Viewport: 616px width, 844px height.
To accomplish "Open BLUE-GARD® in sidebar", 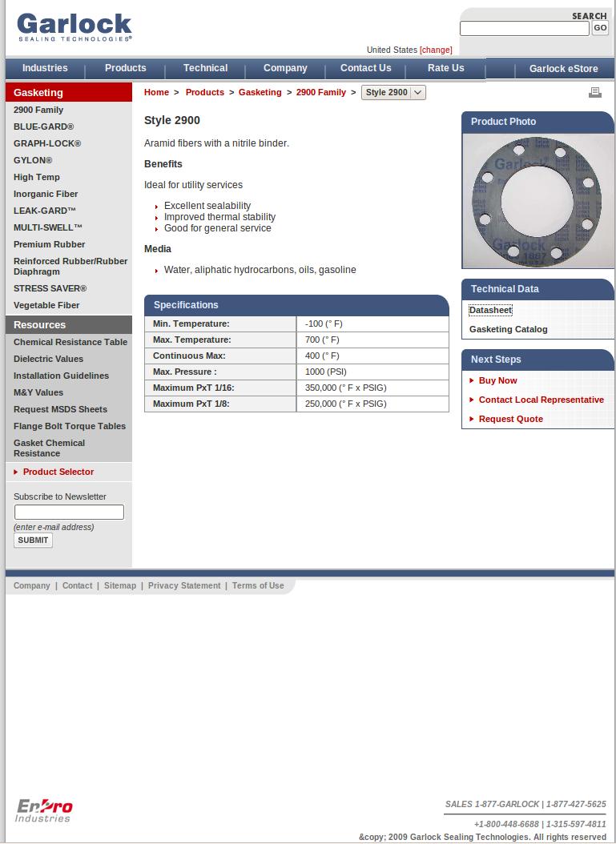I will point(43,127).
